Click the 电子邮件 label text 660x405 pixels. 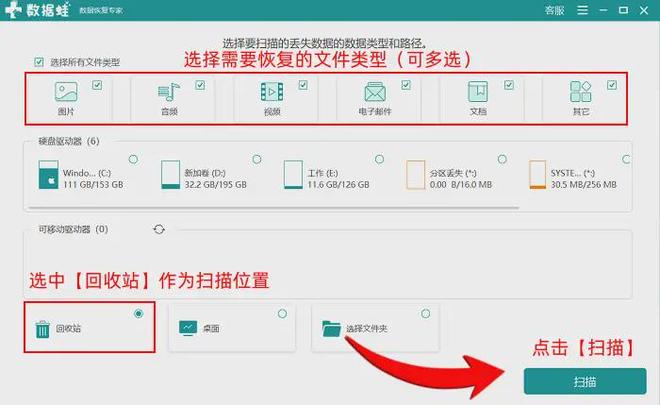tap(375, 112)
